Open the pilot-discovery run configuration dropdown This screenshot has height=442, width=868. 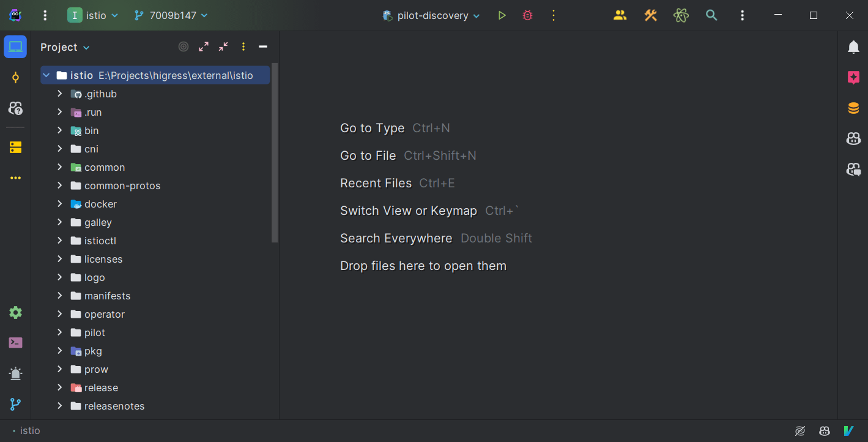pyautogui.click(x=431, y=15)
